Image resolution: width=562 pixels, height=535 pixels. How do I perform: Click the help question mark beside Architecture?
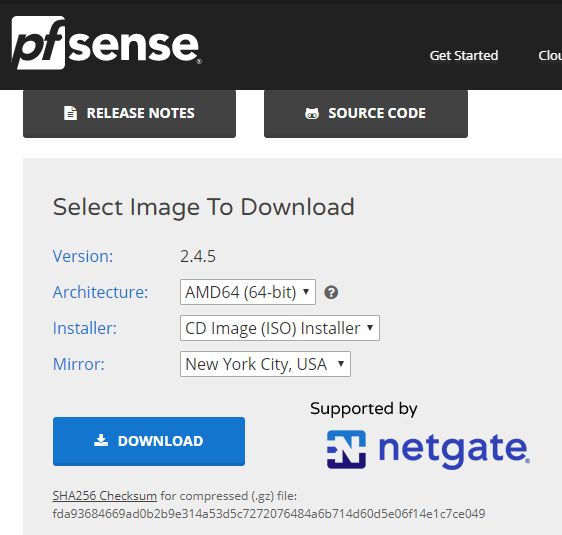331,292
